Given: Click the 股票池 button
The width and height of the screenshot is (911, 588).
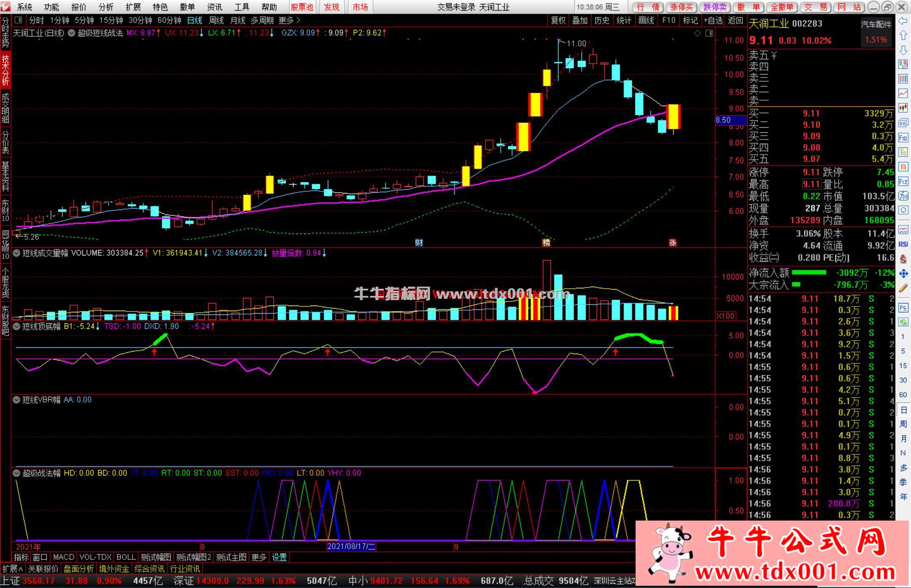Looking at the screenshot, I should 302,7.
